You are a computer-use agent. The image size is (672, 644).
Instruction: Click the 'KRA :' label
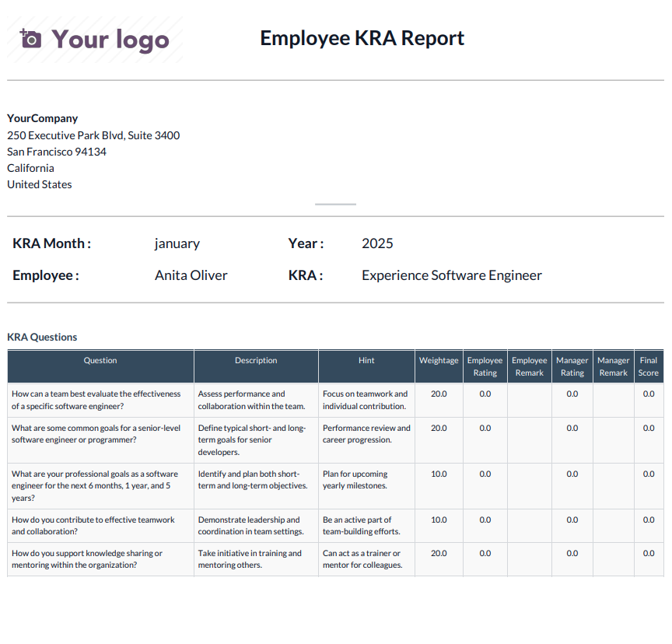(x=306, y=275)
